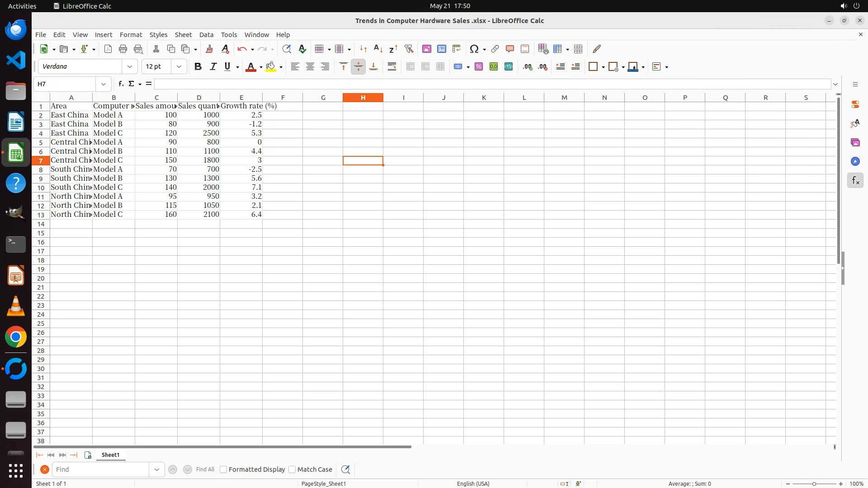The image size is (868, 488).
Task: Click the Clone Formatting paintbrush icon
Action: (209, 49)
